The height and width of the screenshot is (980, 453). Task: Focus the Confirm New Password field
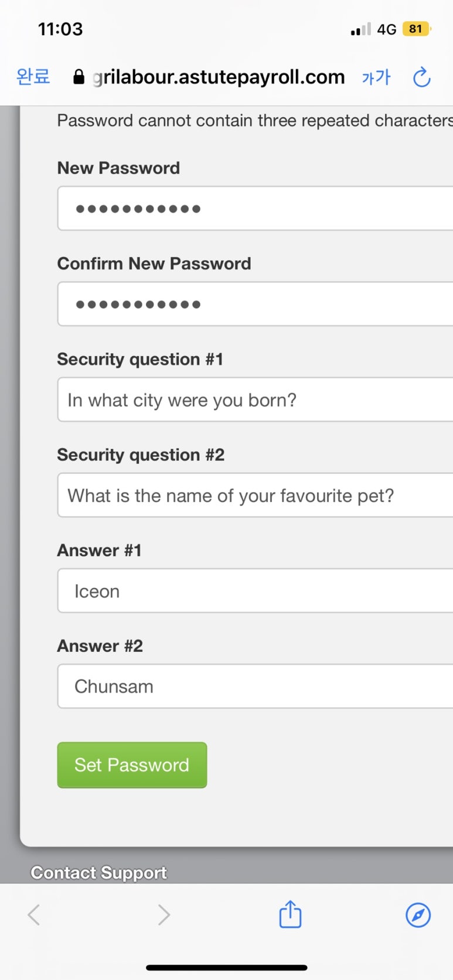click(256, 304)
